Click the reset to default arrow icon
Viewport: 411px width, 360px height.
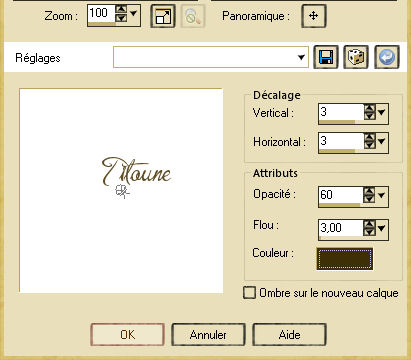pyautogui.click(x=387, y=57)
